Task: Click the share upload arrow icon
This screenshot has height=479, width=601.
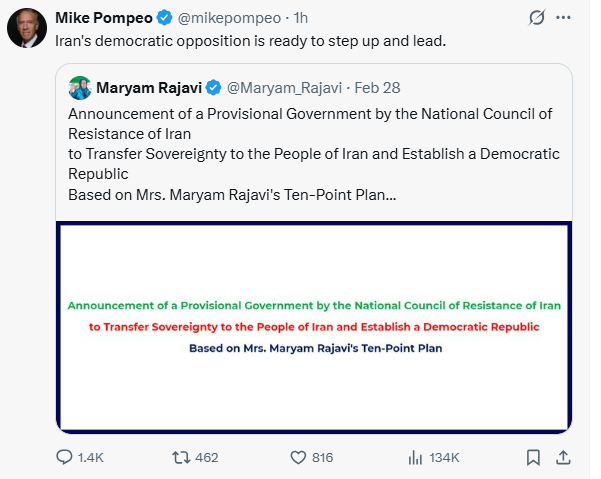Action: [563, 457]
